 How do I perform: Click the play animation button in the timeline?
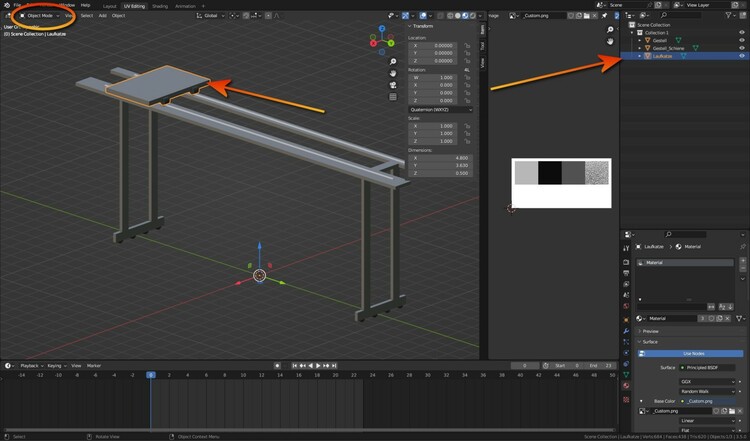(x=318, y=366)
